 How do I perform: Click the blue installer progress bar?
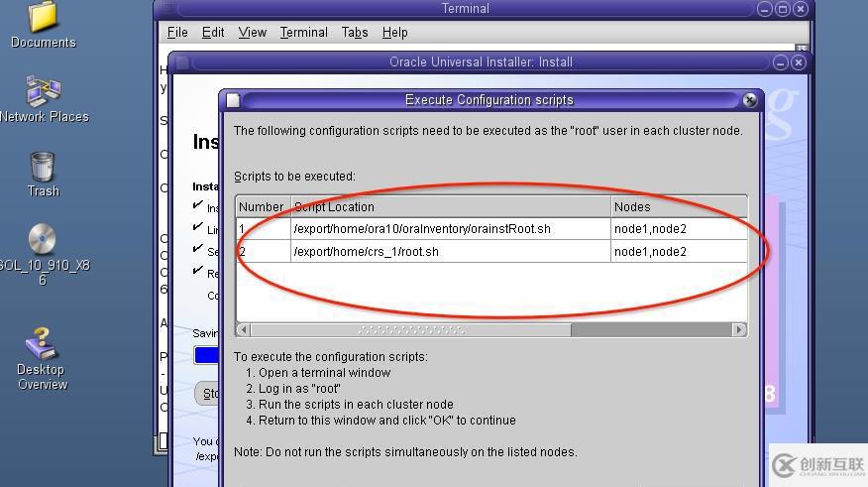pyautogui.click(x=207, y=355)
